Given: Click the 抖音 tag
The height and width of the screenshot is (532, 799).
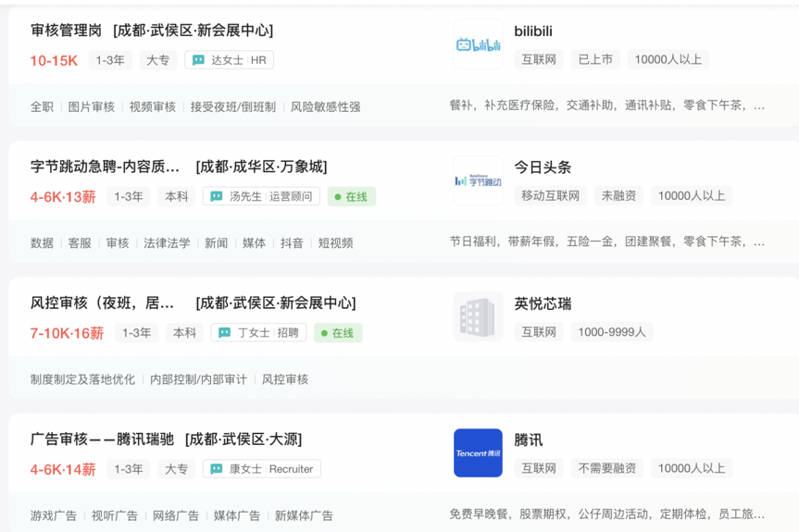Looking at the screenshot, I should pyautogui.click(x=292, y=243).
